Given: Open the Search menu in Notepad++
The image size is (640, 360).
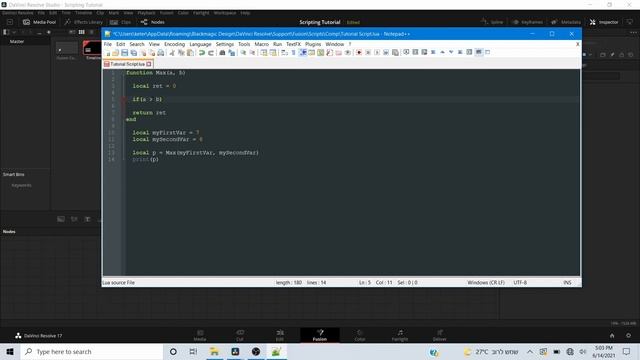Looking at the screenshot, I should coord(137,44).
